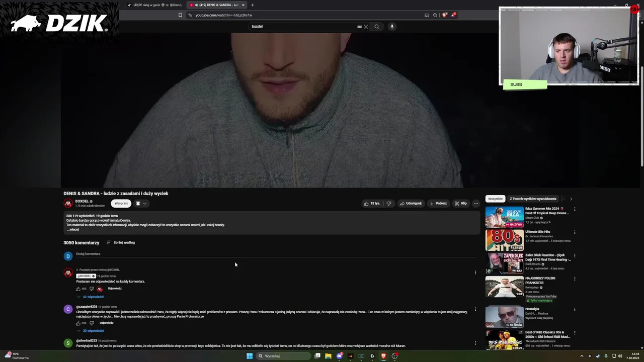Screen dimensions: 644x362
Task: Open the Windows Start menu
Action: [250, 356]
